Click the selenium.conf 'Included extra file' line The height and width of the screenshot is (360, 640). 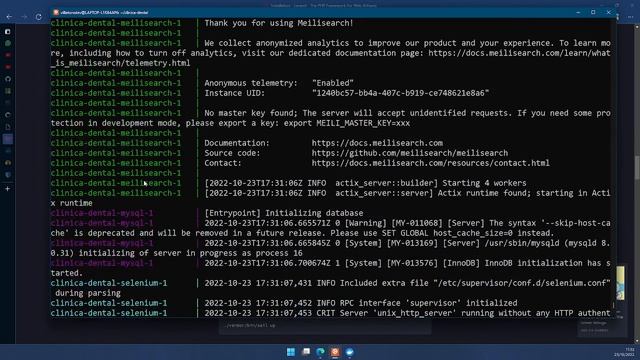click(407, 283)
